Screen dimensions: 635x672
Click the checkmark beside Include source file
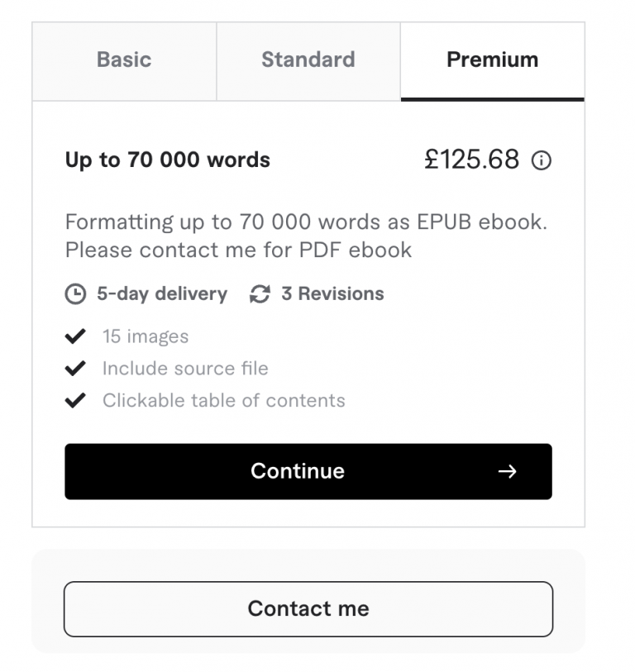point(75,368)
